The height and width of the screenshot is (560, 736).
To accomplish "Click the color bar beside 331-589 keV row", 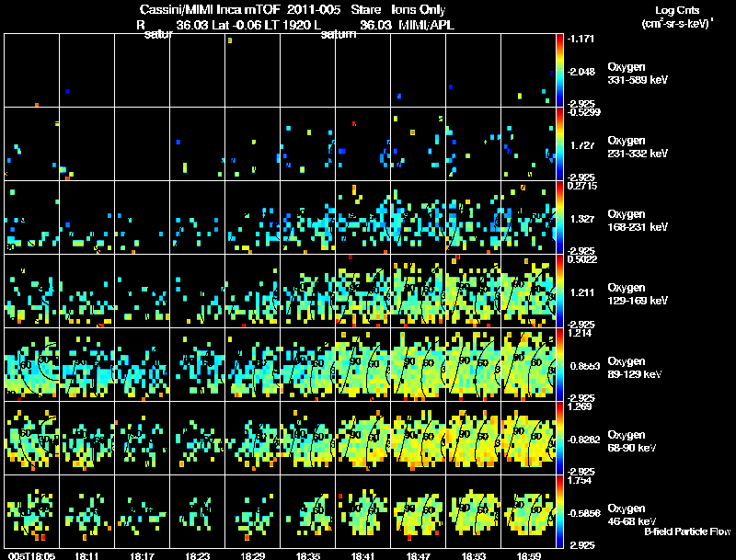I will pos(559,71).
